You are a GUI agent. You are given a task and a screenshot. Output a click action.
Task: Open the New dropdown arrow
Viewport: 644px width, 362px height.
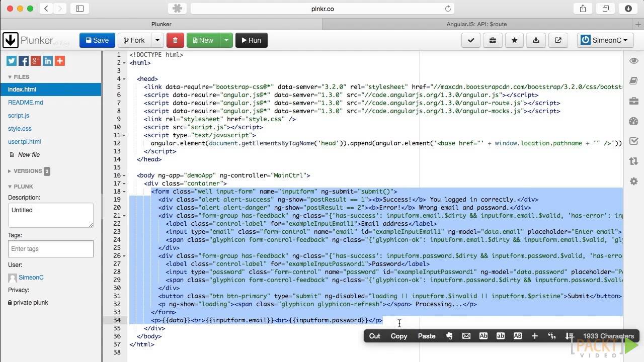pyautogui.click(x=226, y=40)
